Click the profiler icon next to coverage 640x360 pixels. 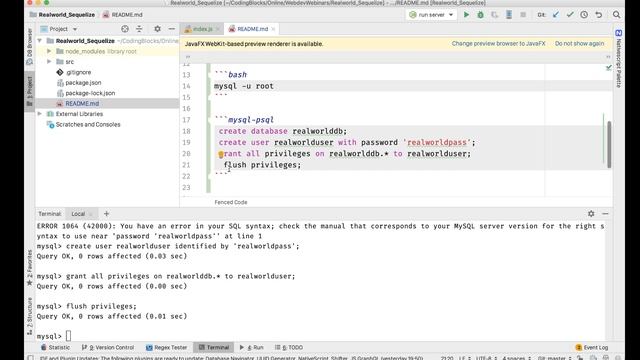(x=509, y=15)
